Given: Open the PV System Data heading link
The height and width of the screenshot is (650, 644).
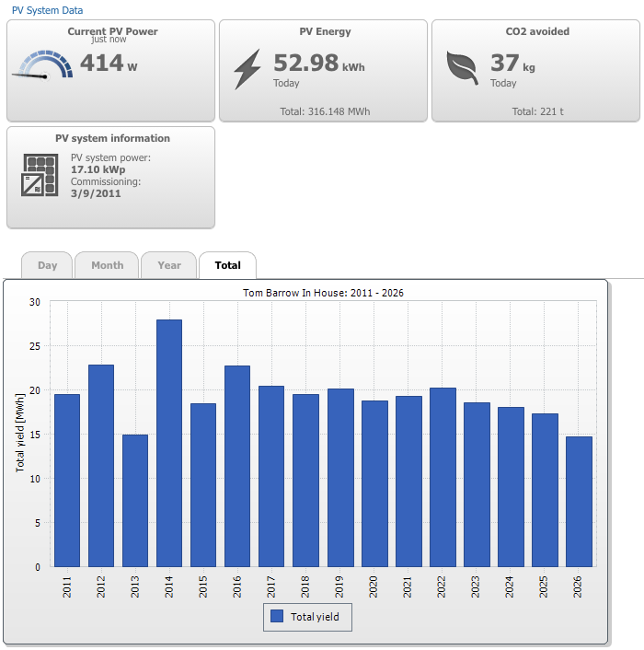Looking at the screenshot, I should click(x=47, y=10).
